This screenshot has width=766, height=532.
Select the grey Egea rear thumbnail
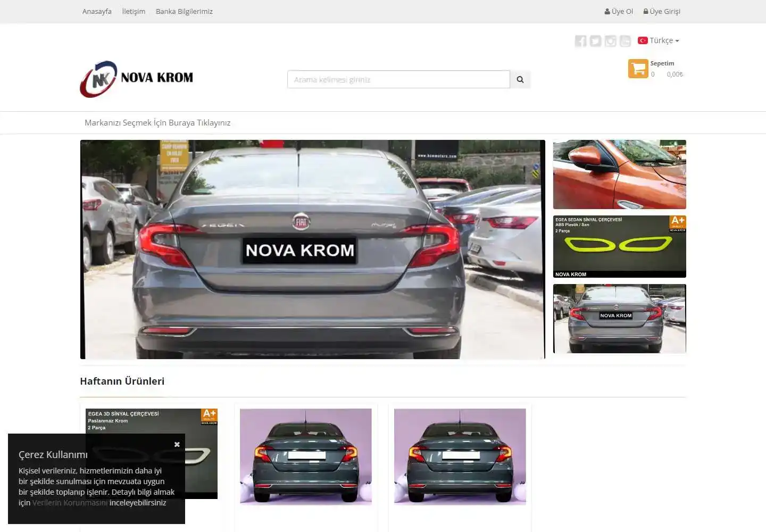[620, 319]
